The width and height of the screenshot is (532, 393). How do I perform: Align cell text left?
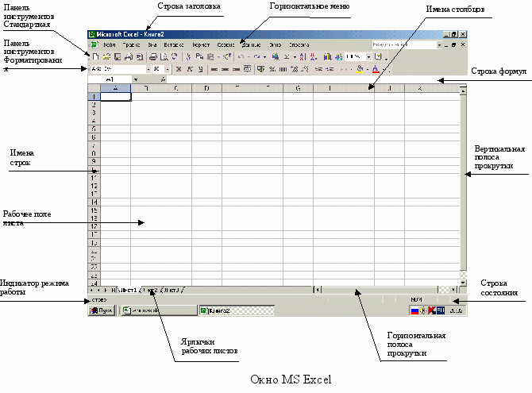click(x=214, y=69)
